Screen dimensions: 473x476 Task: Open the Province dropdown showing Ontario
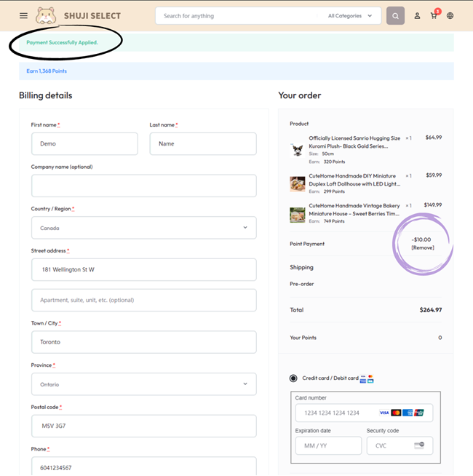[x=144, y=384]
